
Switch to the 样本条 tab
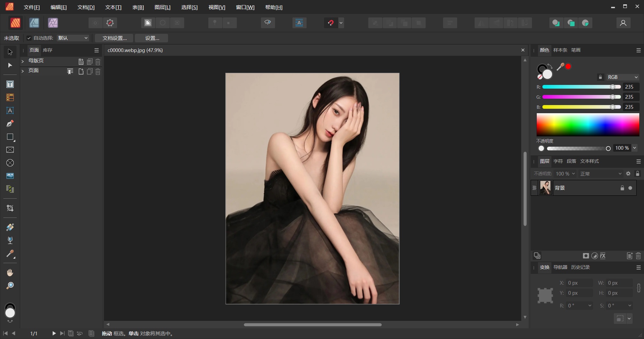pyautogui.click(x=560, y=50)
